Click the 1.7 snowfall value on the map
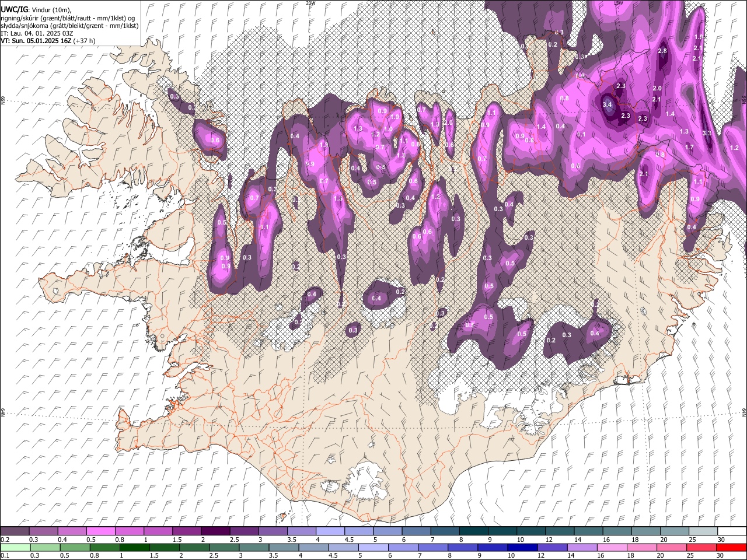747x560 pixels. [689, 147]
